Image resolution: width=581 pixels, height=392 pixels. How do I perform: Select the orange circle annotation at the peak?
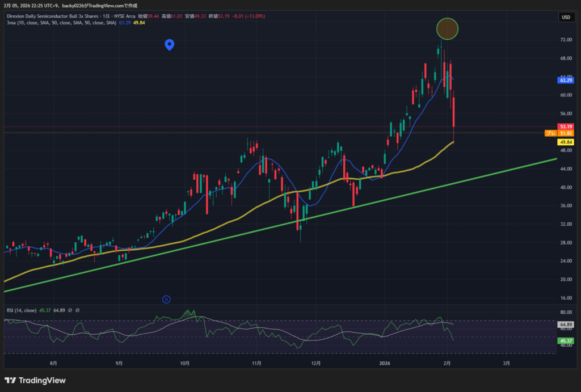[447, 28]
